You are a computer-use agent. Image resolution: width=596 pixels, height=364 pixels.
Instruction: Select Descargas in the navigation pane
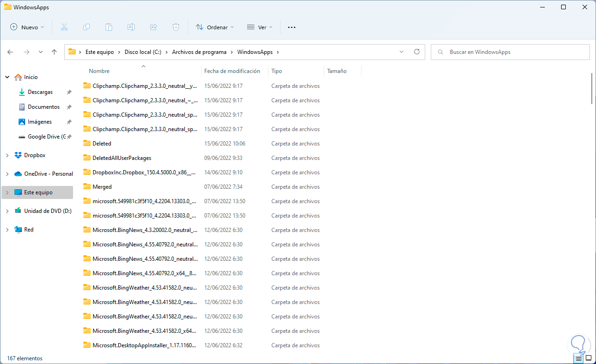pyautogui.click(x=40, y=92)
